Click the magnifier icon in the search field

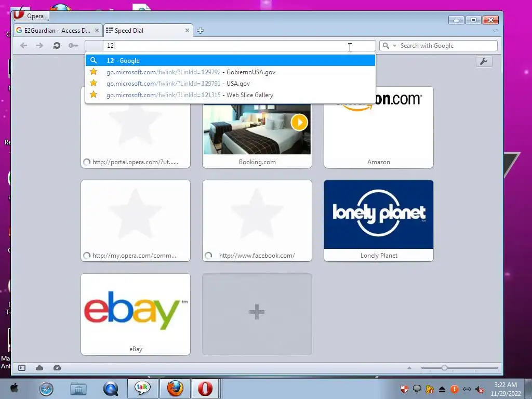click(x=386, y=46)
